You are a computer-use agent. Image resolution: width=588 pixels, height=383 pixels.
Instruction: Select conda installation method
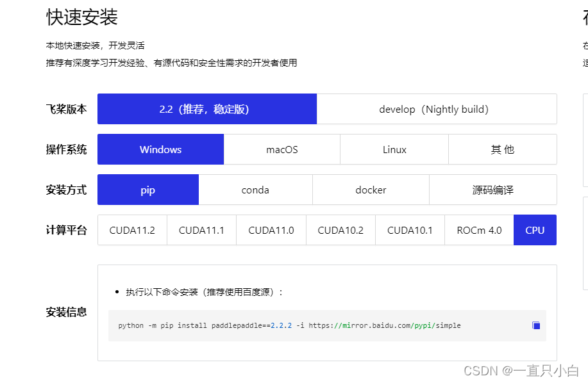tap(255, 190)
